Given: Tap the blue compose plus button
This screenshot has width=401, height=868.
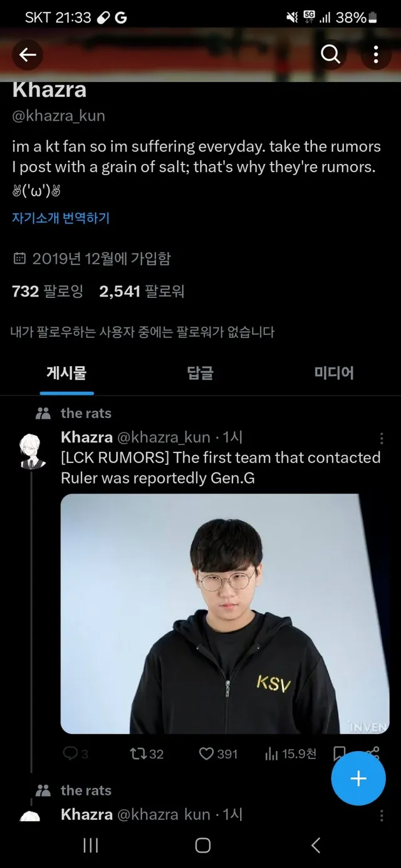Looking at the screenshot, I should pos(358,778).
